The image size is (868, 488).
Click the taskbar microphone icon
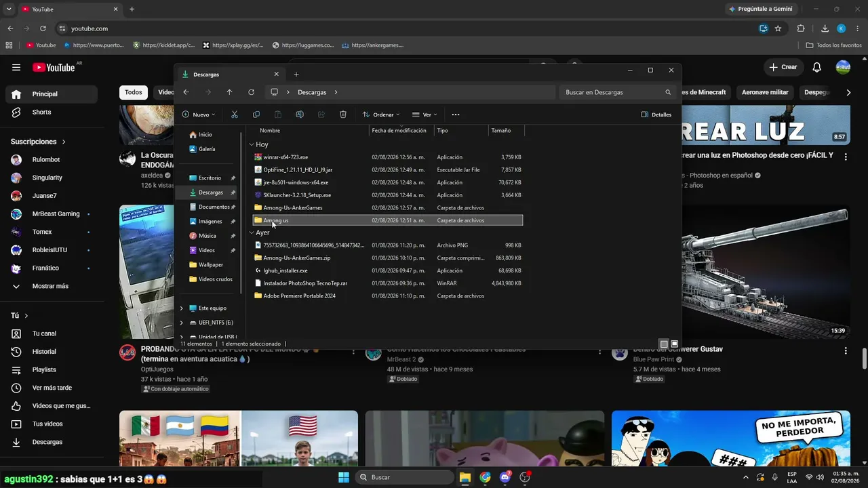[775, 477]
